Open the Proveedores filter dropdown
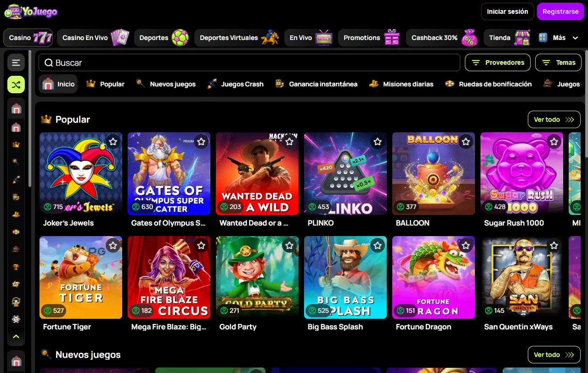This screenshot has height=373, width=588. point(498,62)
